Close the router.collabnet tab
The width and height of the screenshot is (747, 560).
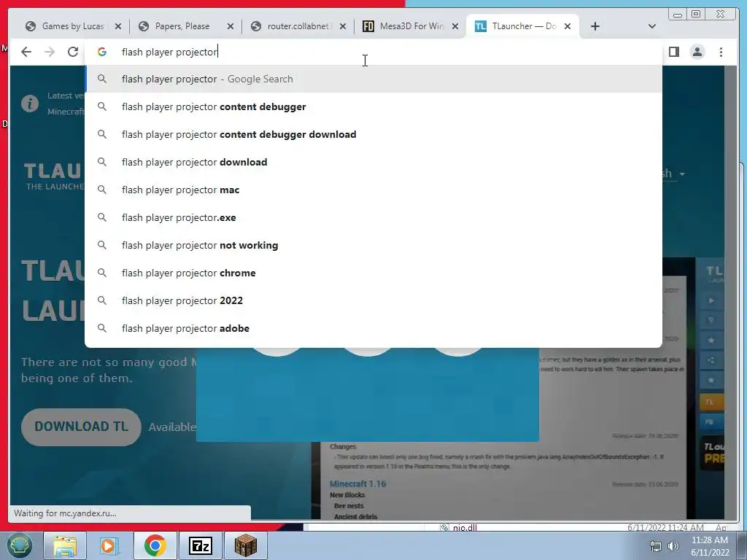coord(343,27)
